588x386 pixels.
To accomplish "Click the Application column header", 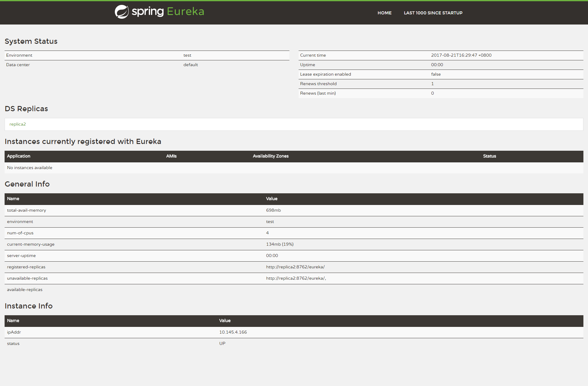I will (19, 156).
